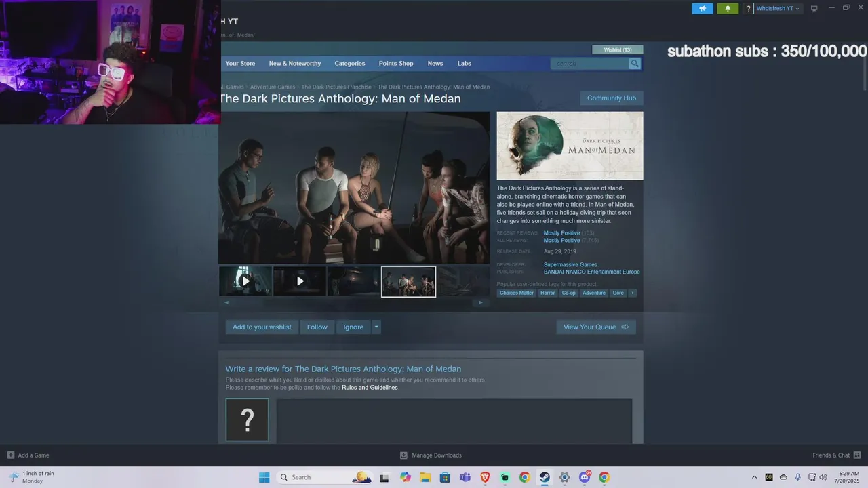
Task: Click Add a Game plus icon
Action: click(10, 455)
